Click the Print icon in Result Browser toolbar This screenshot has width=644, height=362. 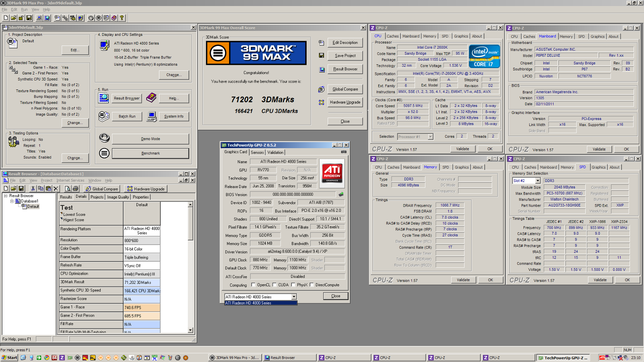(x=75, y=188)
